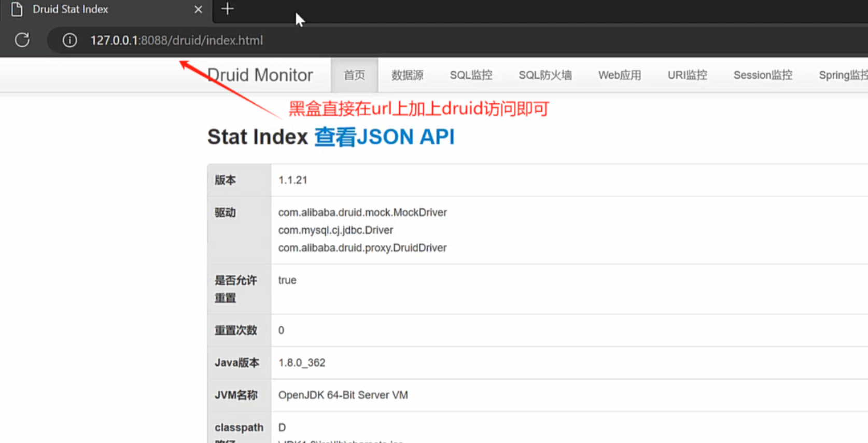Screen dimensions: 868x443
Task: Go to the SQL监控 tab
Action: (471, 75)
